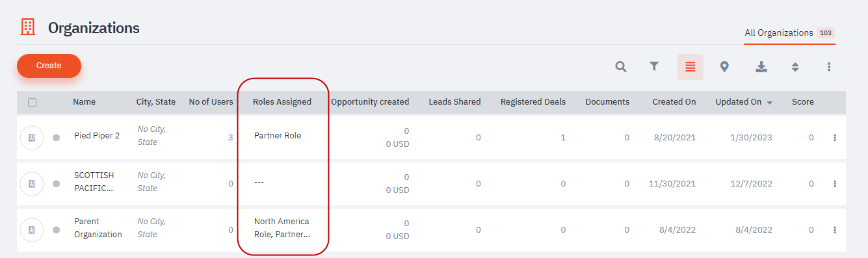Image resolution: width=868 pixels, height=258 pixels.
Task: Click the Create button
Action: [x=49, y=66]
